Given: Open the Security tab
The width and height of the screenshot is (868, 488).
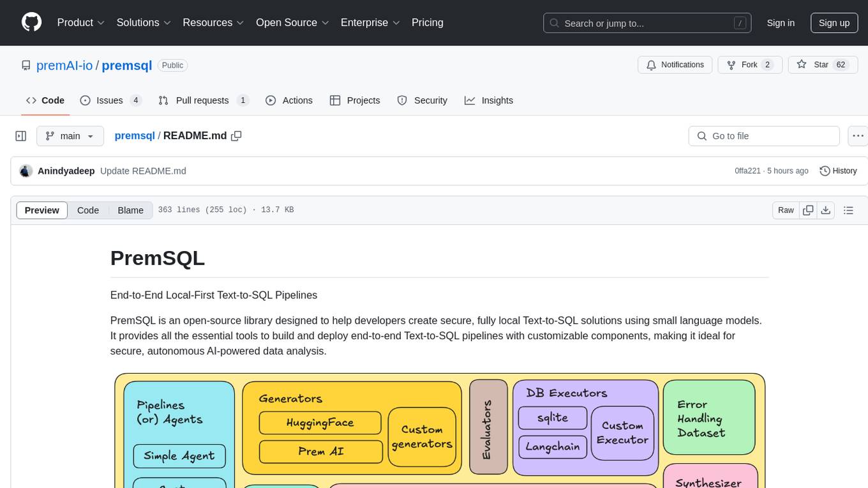Looking at the screenshot, I should 422,100.
